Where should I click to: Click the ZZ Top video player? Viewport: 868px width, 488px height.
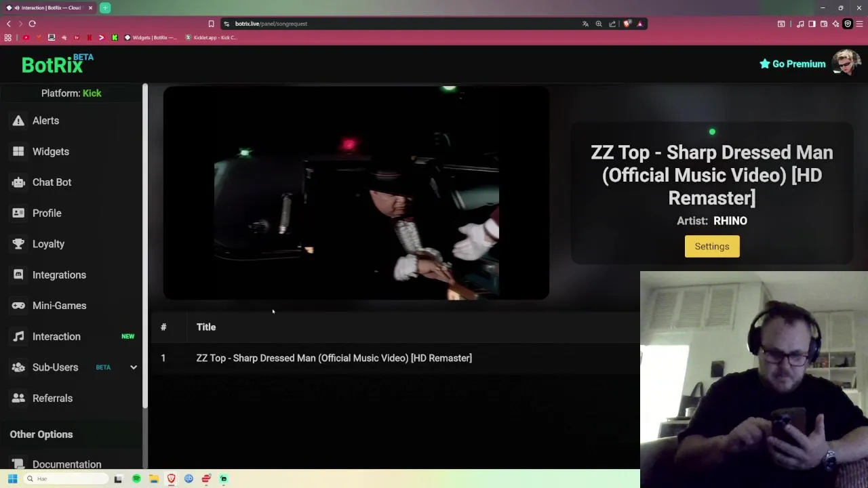[356, 192]
